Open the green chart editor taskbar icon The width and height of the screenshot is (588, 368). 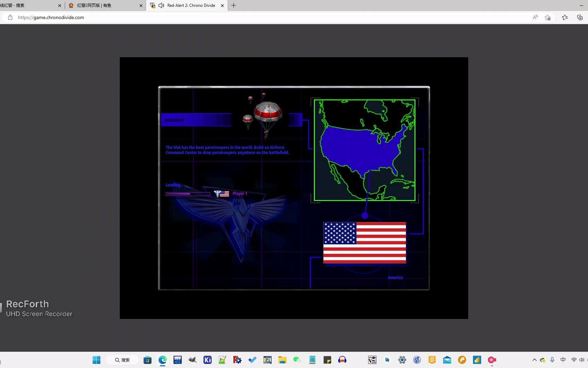click(x=222, y=360)
